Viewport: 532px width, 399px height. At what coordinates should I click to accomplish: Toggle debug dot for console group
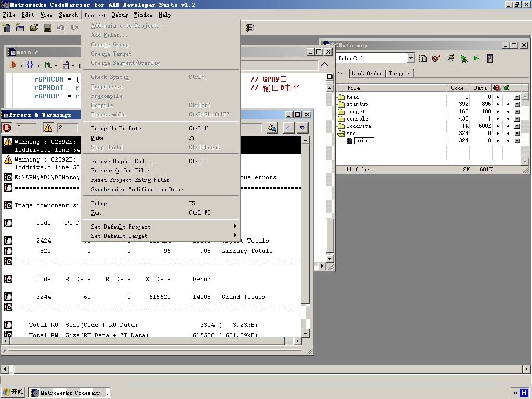coord(508,119)
